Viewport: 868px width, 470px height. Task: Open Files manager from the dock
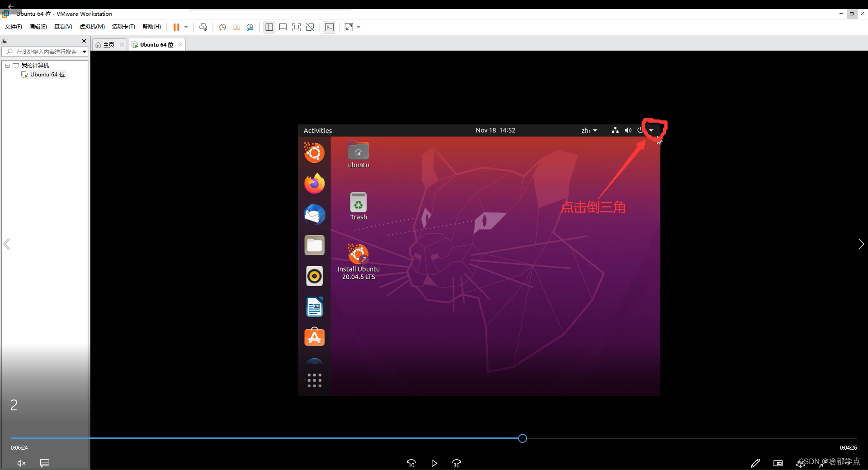pyautogui.click(x=314, y=245)
